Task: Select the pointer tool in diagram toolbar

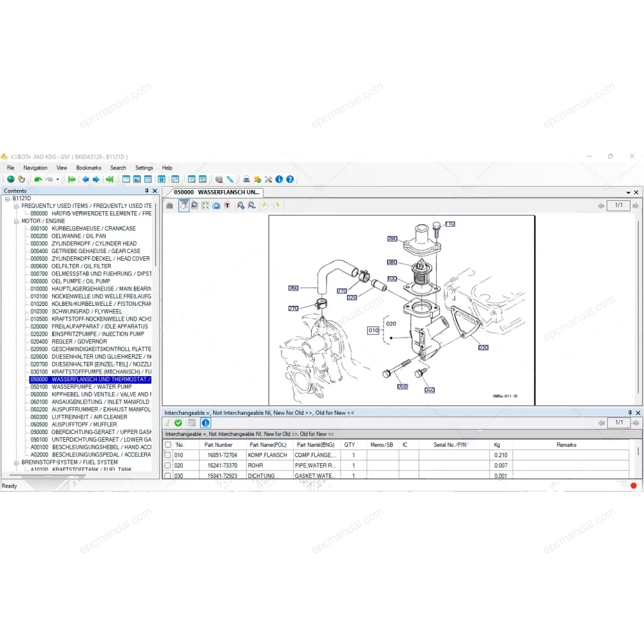Action: pos(184,205)
